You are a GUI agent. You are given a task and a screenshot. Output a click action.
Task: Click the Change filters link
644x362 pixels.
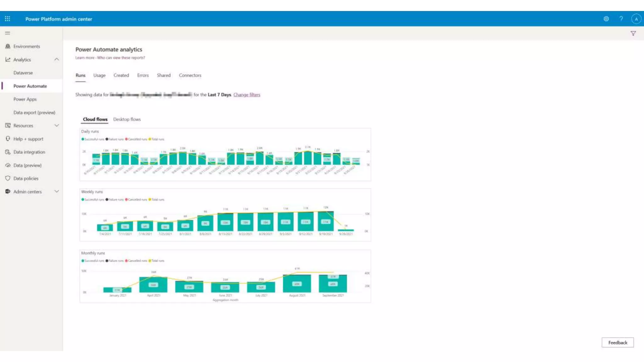tap(247, 95)
